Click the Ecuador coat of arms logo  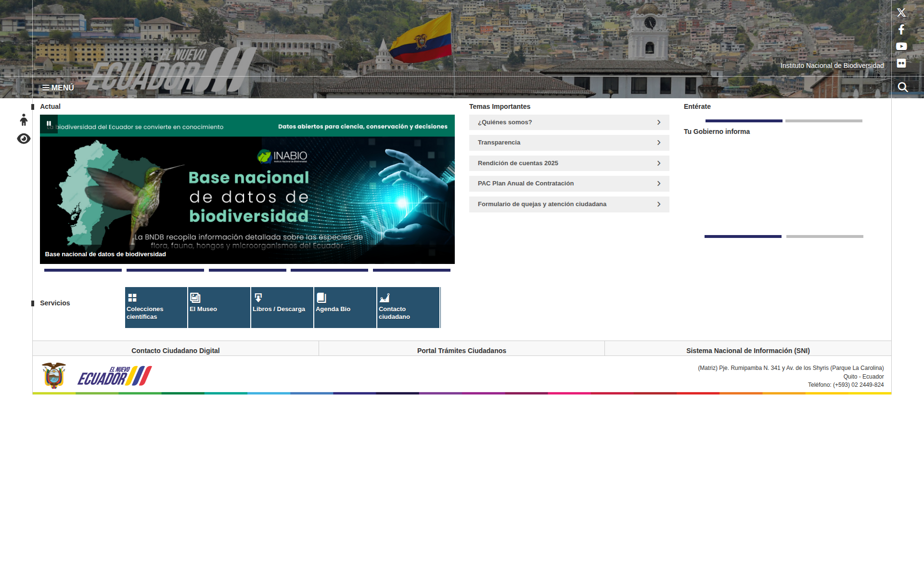[x=54, y=376]
